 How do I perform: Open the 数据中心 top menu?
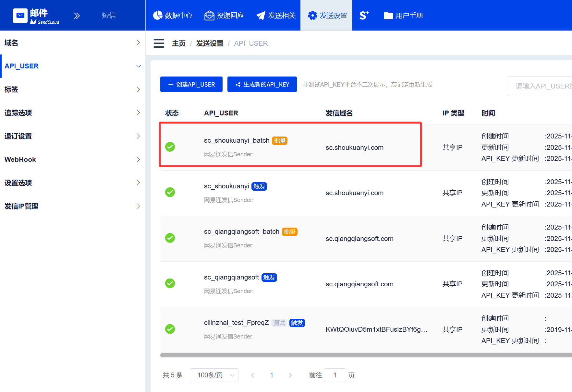tap(173, 16)
